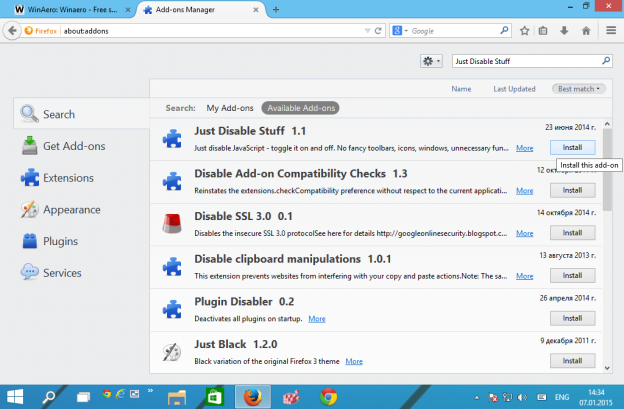
Task: Open More link for Disable SSL 3.0
Action: coord(525,233)
